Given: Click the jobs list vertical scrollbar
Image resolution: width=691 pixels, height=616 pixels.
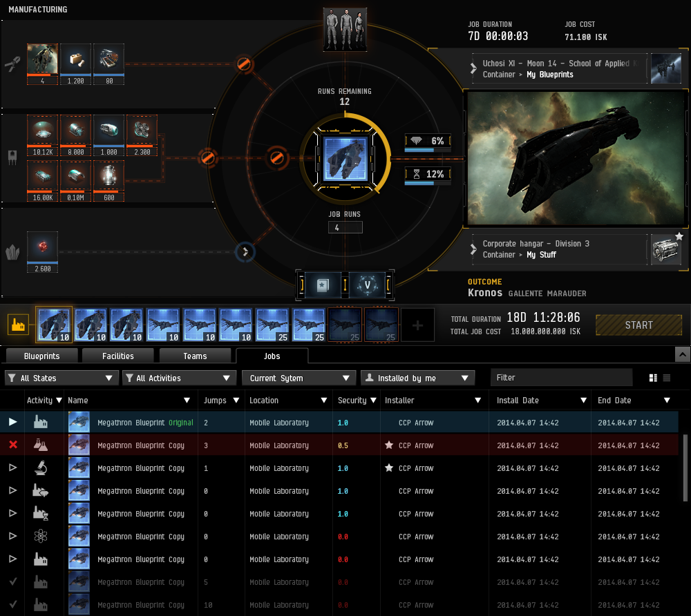Looking at the screenshot, I should (x=685, y=468).
